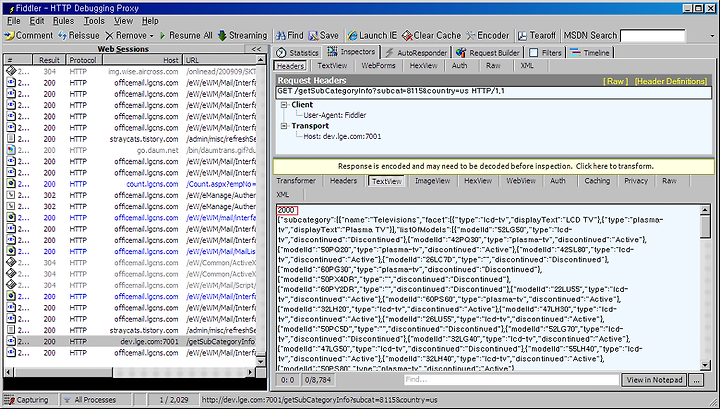Select the count.lgcns.com session row
Image resolution: width=720 pixels, height=409 pixels.
[130, 184]
